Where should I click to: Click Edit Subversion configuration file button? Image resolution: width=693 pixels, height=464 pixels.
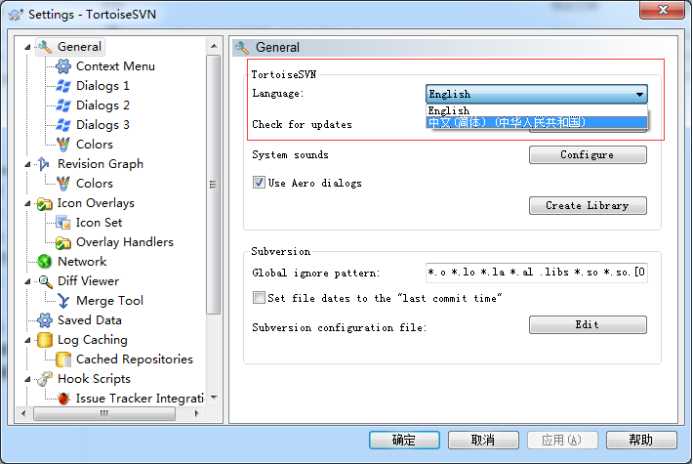(587, 325)
